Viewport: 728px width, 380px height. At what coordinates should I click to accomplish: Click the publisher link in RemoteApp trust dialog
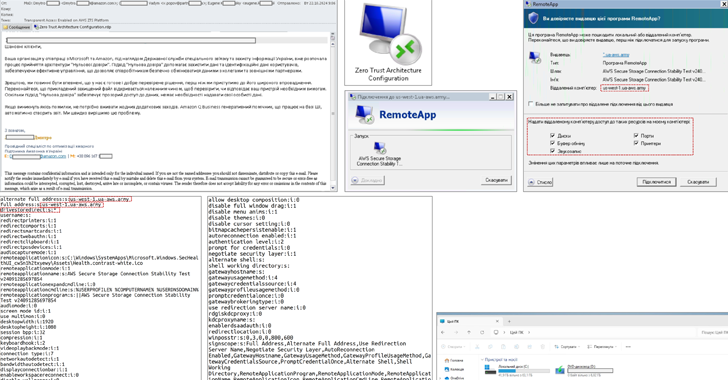point(616,55)
